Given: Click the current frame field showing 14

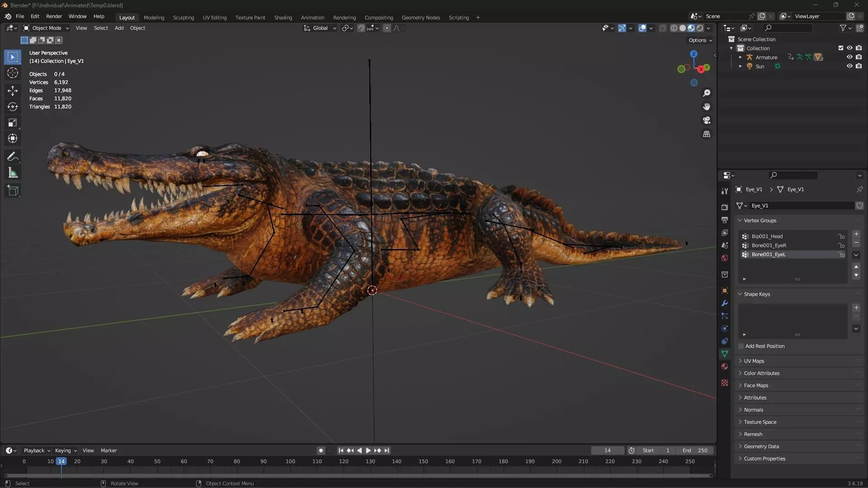Looking at the screenshot, I should (x=607, y=450).
